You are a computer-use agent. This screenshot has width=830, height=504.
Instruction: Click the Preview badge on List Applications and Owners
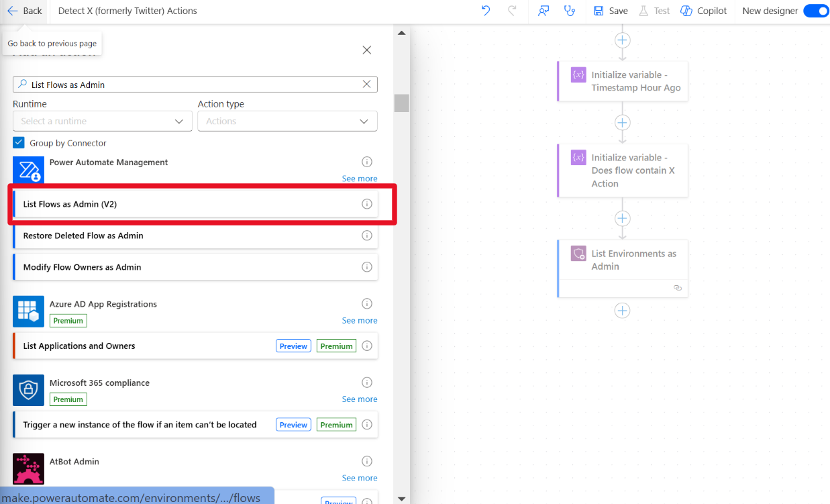[293, 346]
